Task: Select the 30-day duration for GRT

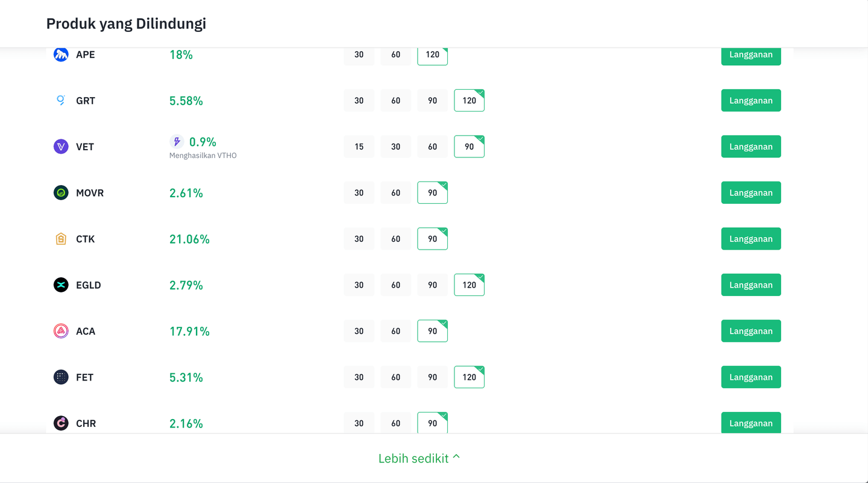Action: pos(359,100)
